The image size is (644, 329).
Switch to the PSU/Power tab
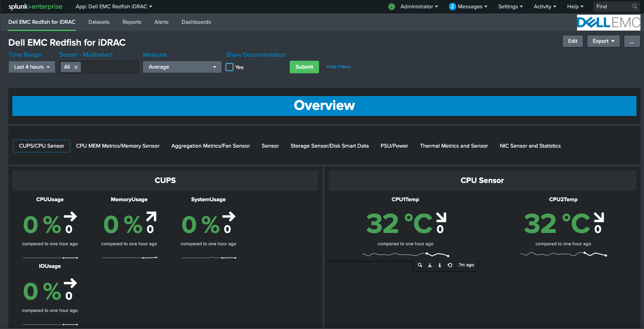click(394, 146)
